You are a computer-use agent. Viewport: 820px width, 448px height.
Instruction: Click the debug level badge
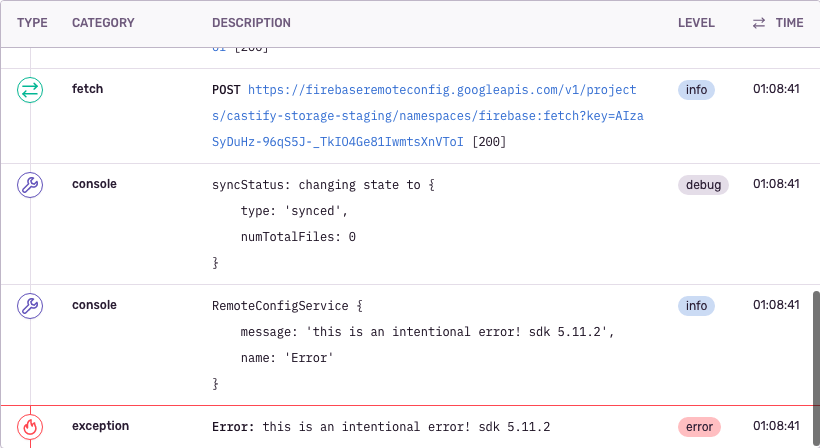(703, 185)
